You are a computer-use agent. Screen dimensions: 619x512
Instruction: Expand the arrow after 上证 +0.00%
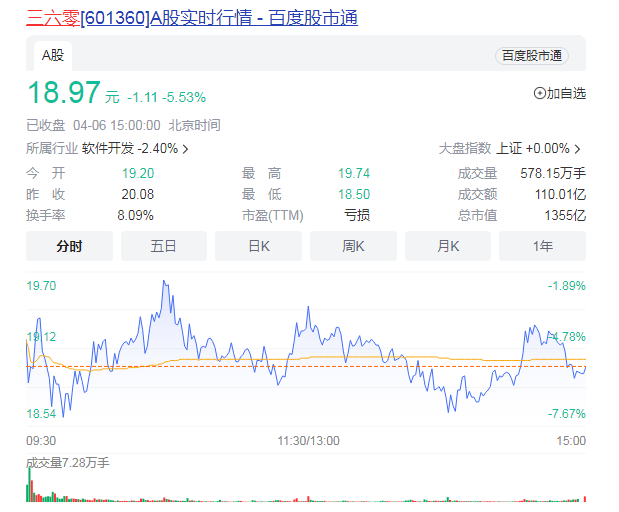578,148
